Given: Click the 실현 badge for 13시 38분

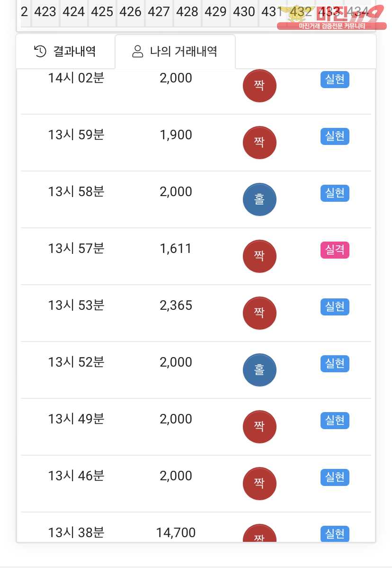Looking at the screenshot, I should pyautogui.click(x=335, y=534).
